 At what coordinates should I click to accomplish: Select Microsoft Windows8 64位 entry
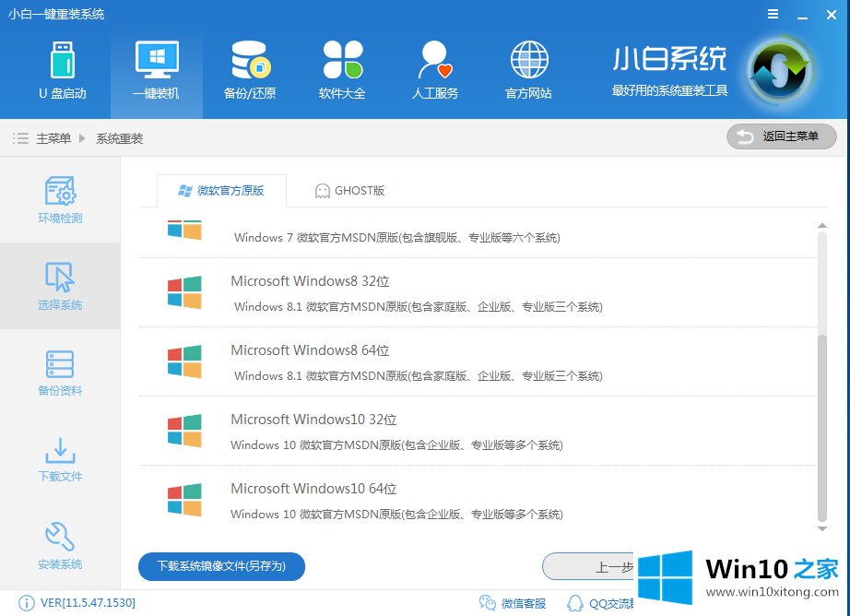tap(478, 361)
